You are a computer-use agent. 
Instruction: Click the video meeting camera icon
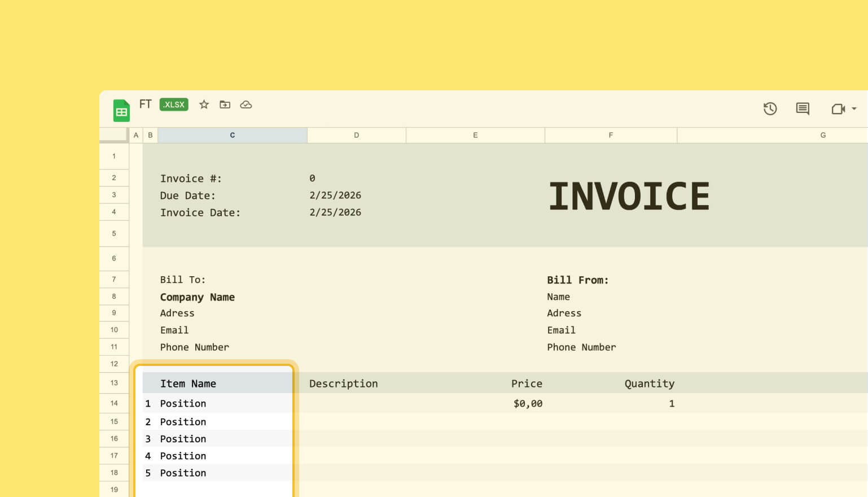click(x=838, y=108)
